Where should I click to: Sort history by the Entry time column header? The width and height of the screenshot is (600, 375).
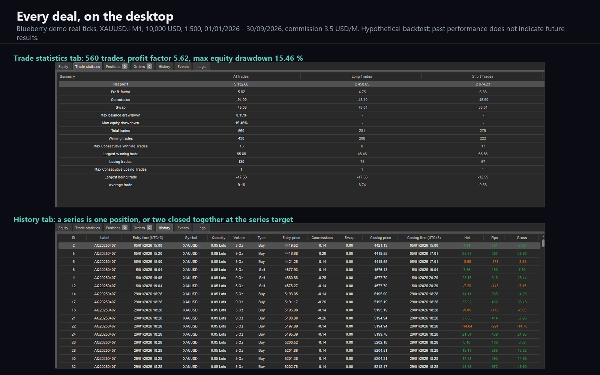148,238
